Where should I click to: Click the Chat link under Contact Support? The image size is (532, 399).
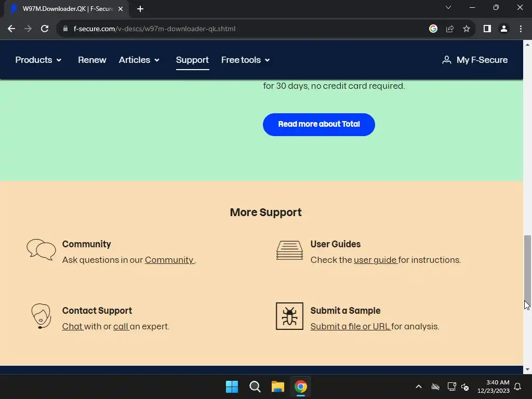click(72, 326)
